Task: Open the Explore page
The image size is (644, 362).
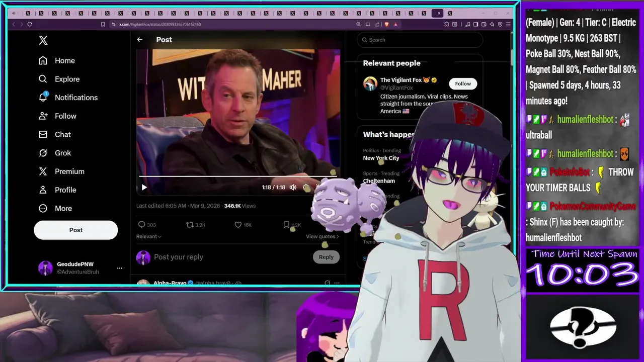Action: [x=59, y=79]
